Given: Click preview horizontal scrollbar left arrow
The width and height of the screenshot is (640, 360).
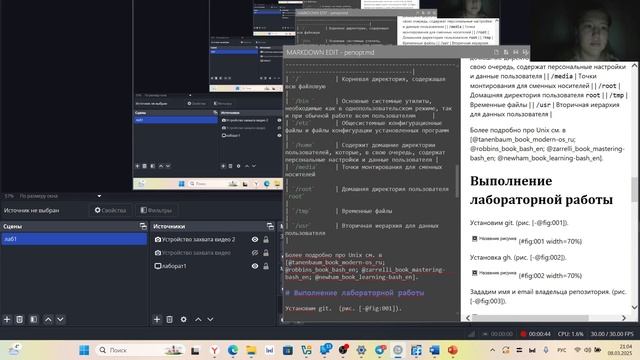Looking at the screenshot, I should pos(468,318).
